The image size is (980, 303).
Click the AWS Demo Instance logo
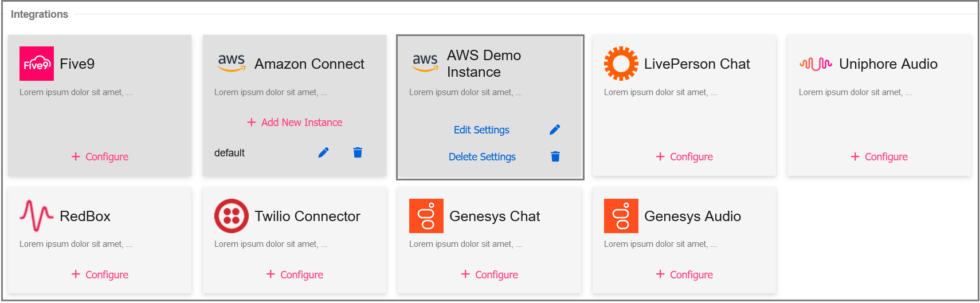click(425, 63)
